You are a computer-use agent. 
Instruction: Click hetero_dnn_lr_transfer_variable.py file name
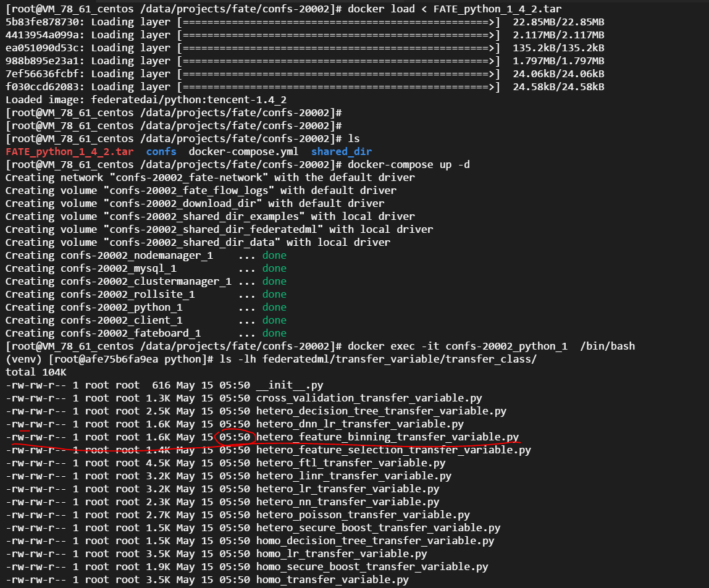pyautogui.click(x=360, y=424)
